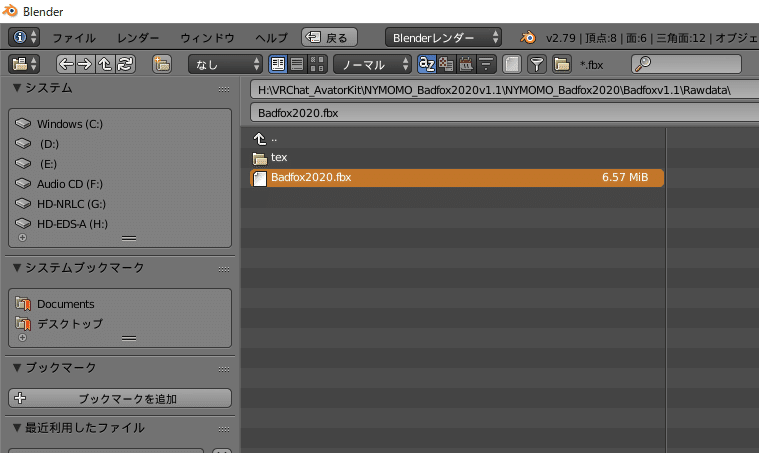Click the grip handle of ブックマーク panel
The height and width of the screenshot is (453, 759).
(x=224, y=370)
